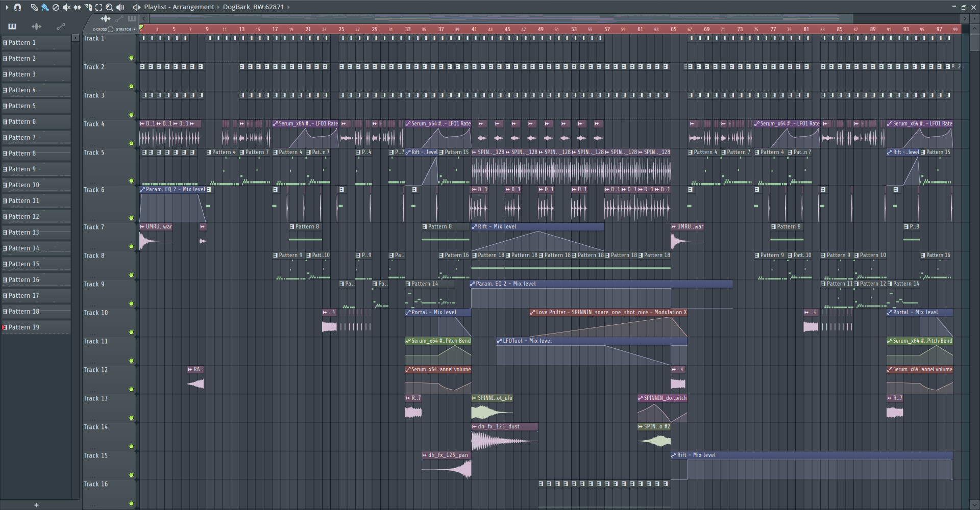Viewport: 980px width, 510px height.
Task: Click the vertical playlist scrollbar handle
Action: pos(974,43)
